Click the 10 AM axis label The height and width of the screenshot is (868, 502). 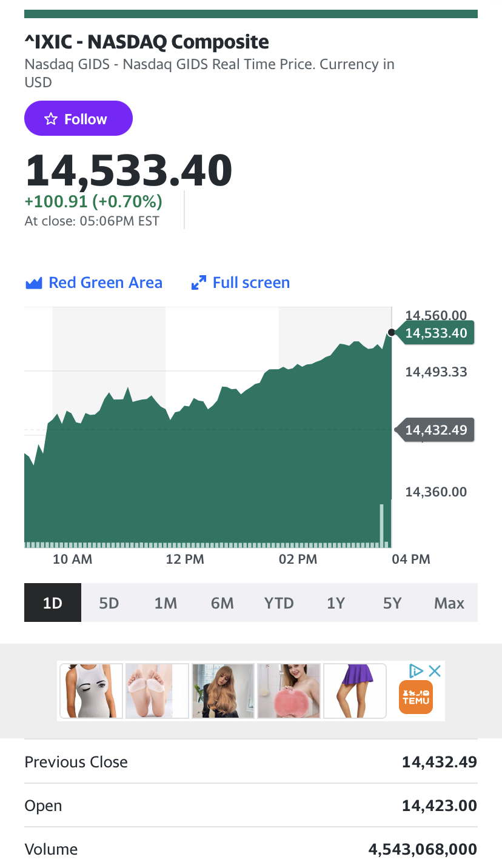coord(73,559)
